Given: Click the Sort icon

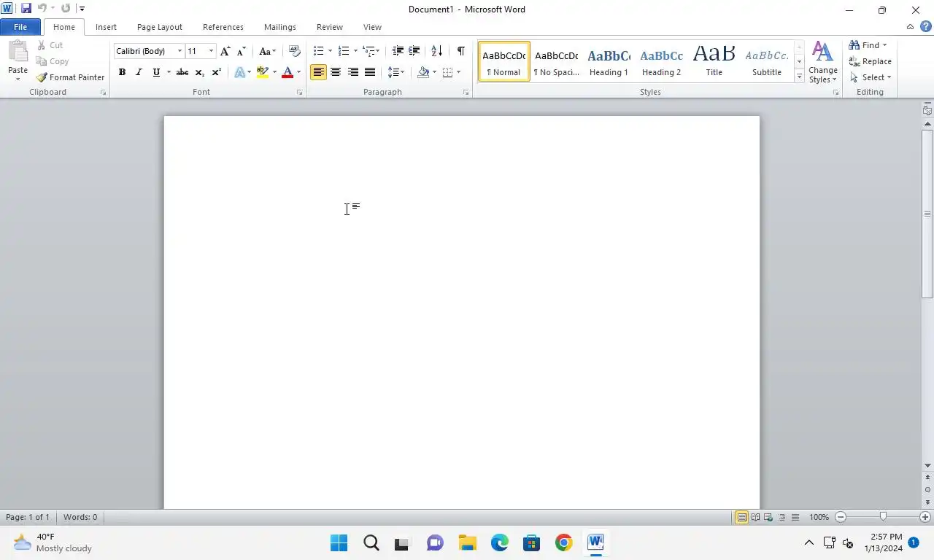Looking at the screenshot, I should click(x=436, y=51).
